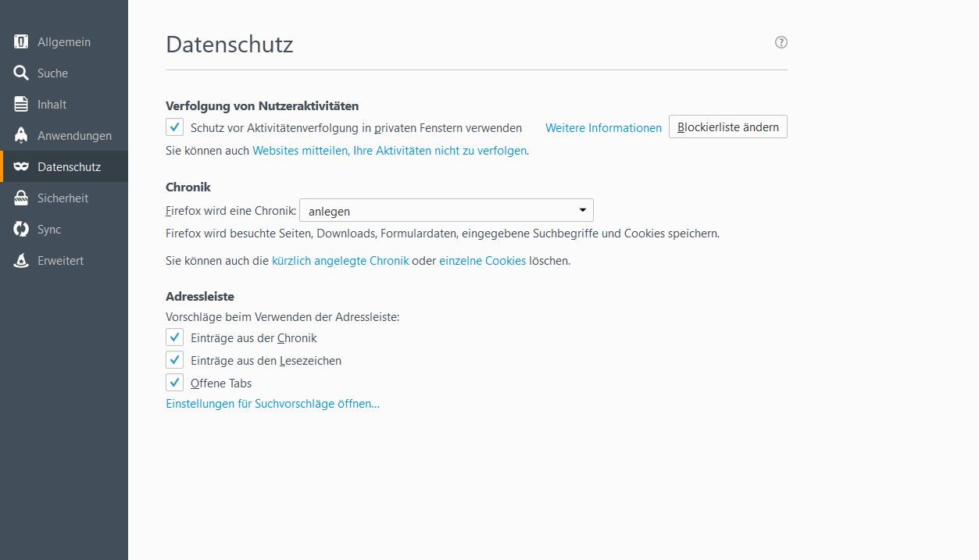Click the Sicherheit lock icon
Image resolution: width=979 pixels, height=560 pixels.
tap(21, 198)
